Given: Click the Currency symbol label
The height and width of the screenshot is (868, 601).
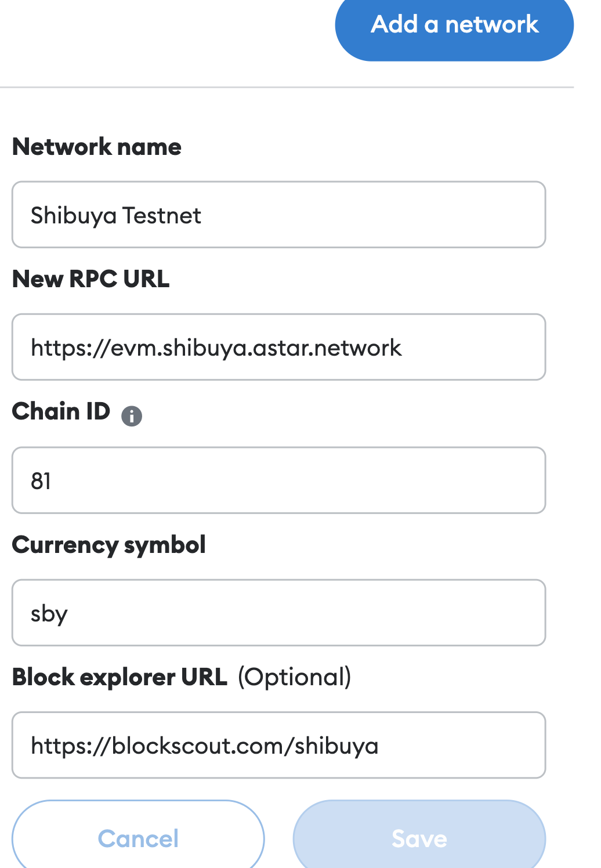Looking at the screenshot, I should (109, 545).
